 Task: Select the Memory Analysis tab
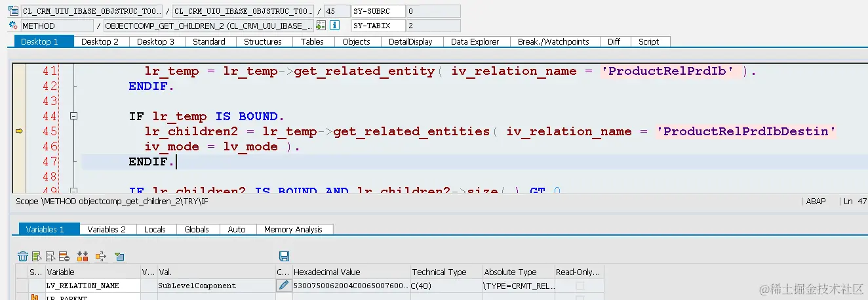293,229
